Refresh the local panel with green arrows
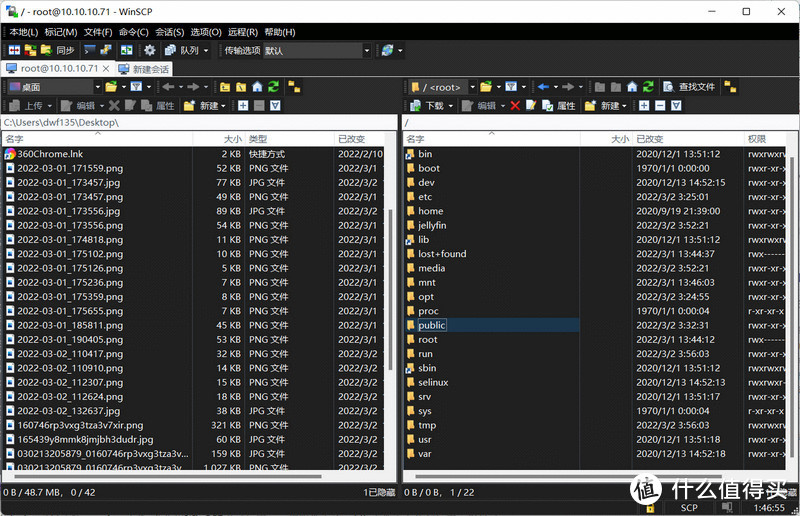The width and height of the screenshot is (800, 516). [273, 87]
